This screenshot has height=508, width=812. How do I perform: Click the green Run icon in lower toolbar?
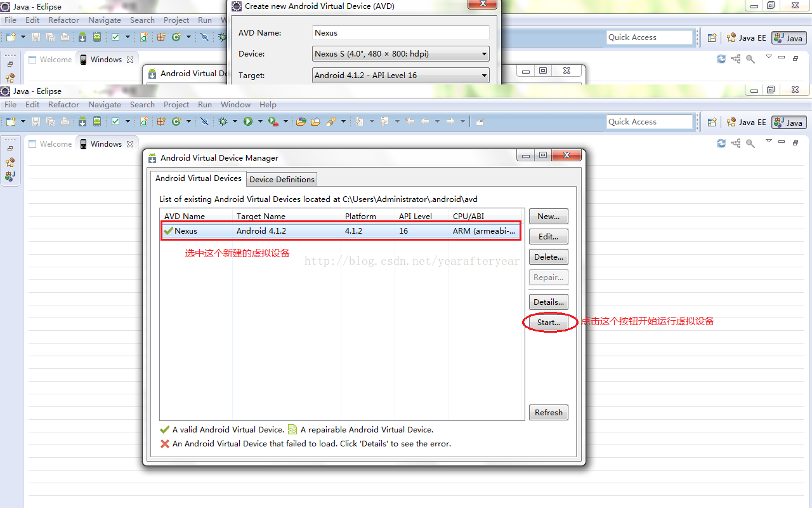coord(247,121)
